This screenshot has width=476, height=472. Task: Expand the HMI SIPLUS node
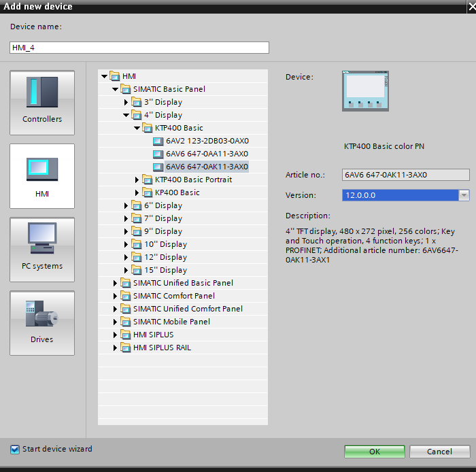(x=115, y=335)
